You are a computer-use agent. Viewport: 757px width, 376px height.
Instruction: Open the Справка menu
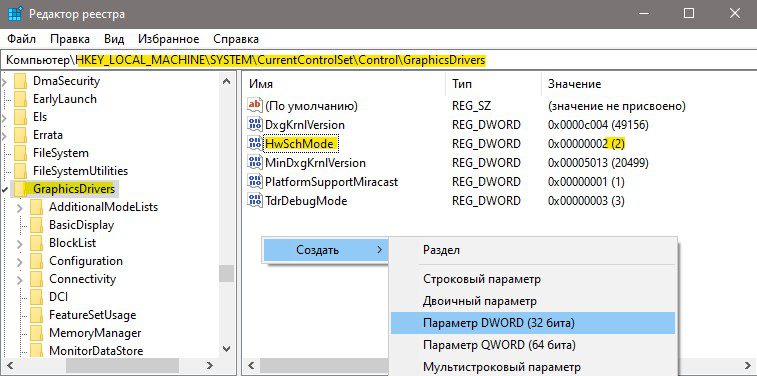pos(236,39)
